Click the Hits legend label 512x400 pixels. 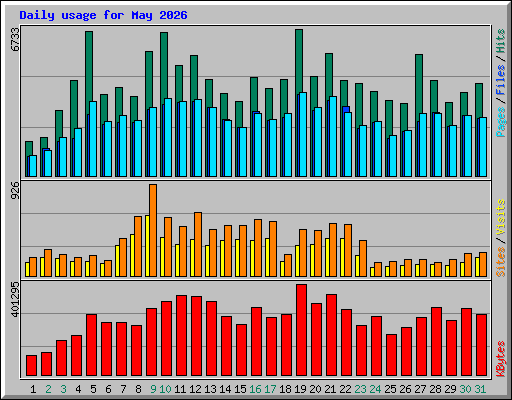pos(501,41)
